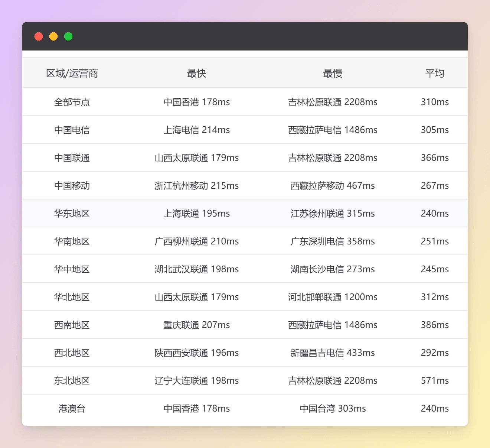Click 吉林松原联通 2208ms in 东北地区 row
Viewport: 490px width, 448px height.
click(333, 380)
